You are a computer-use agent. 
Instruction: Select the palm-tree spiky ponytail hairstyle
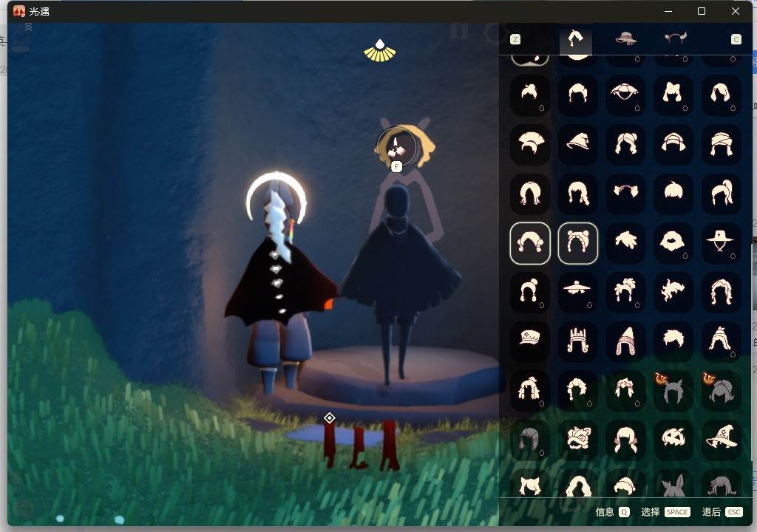coord(625,292)
